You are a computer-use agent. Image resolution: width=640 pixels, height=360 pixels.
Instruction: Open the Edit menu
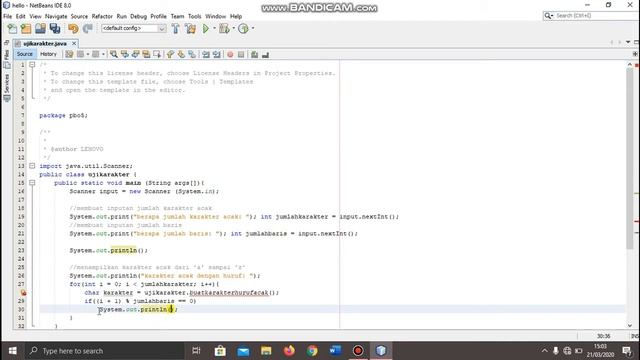coord(20,16)
